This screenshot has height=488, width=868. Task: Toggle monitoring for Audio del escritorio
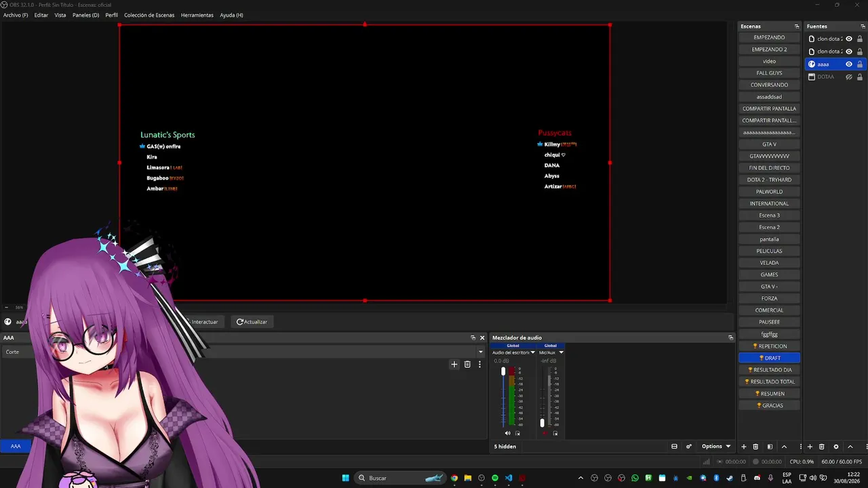point(517,433)
